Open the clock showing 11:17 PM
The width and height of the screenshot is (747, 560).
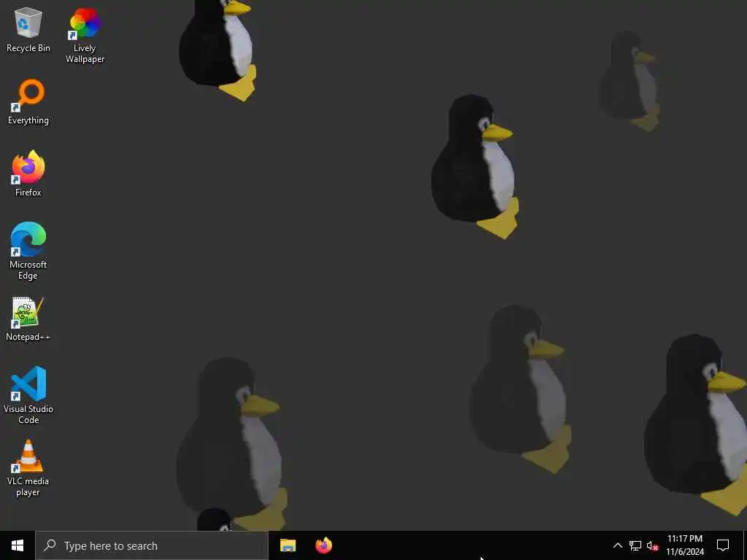684,545
